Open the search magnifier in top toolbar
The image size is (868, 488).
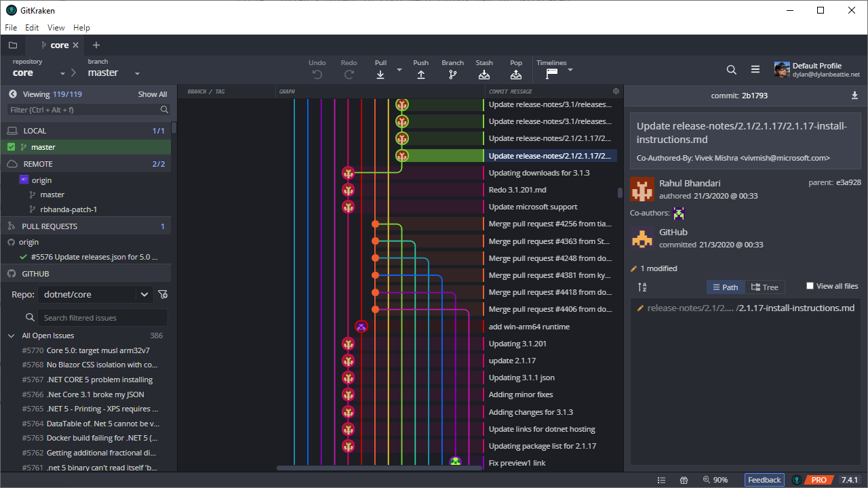pyautogui.click(x=731, y=70)
